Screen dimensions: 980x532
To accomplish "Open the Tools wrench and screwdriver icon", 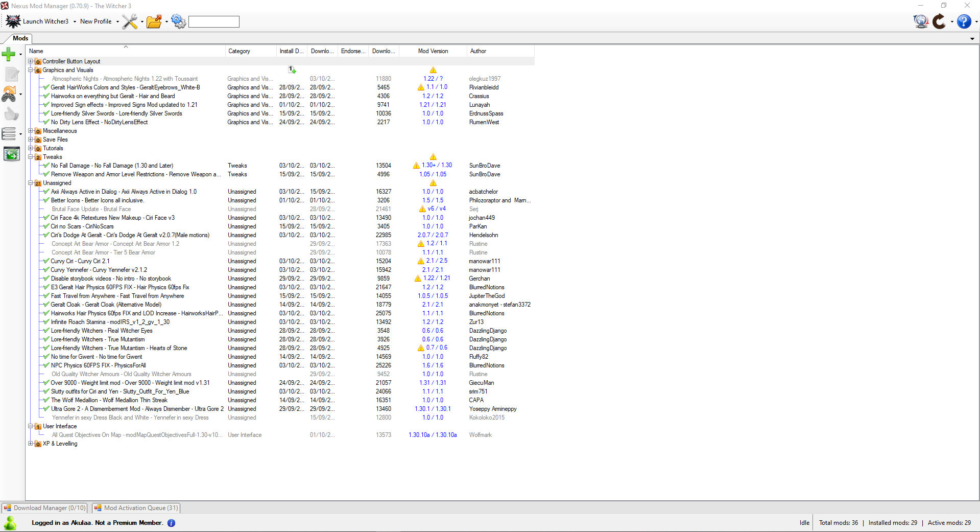I will (x=130, y=21).
